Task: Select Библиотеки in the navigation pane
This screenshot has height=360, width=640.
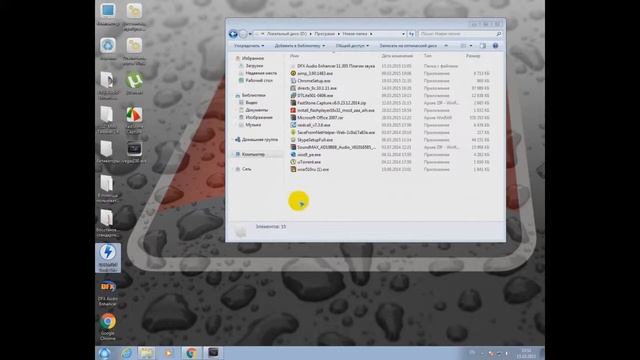Action: coord(253,95)
